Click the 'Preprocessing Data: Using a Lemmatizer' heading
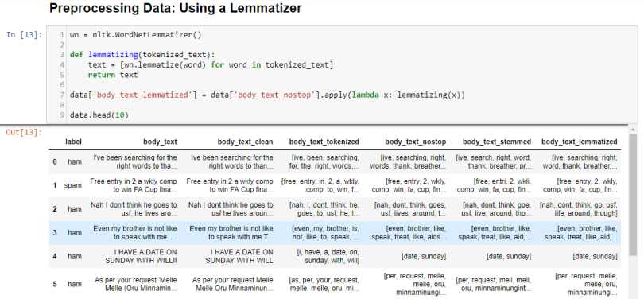This screenshot has width=644, height=299. coord(176,8)
